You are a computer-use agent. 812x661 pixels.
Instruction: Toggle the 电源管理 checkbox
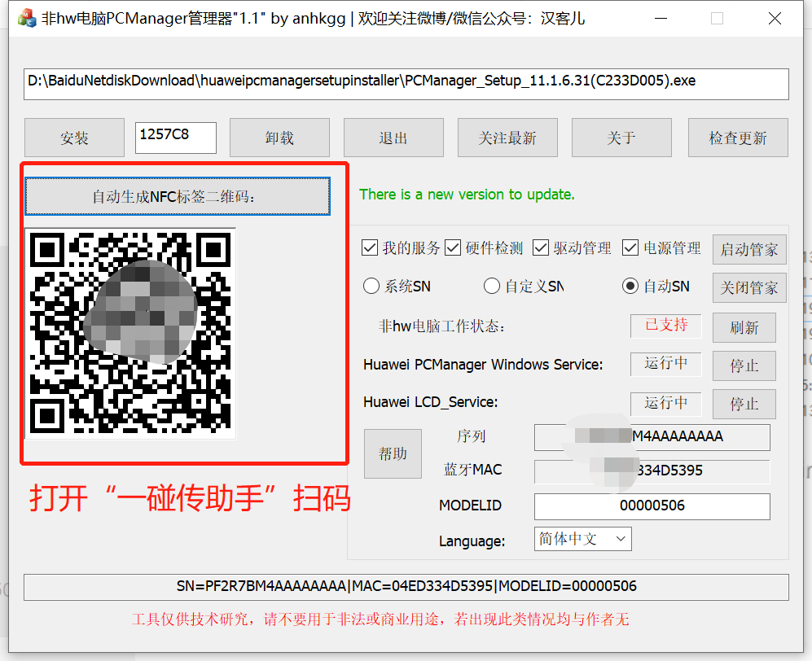[630, 247]
